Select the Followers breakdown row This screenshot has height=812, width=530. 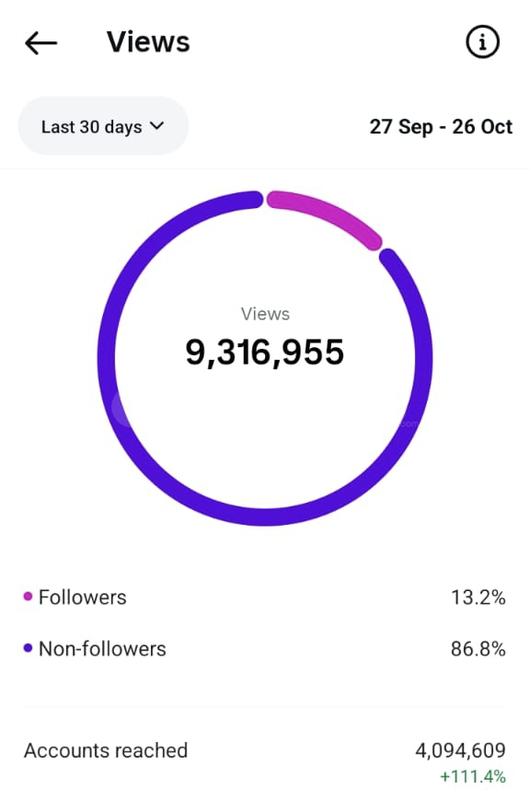click(x=265, y=597)
